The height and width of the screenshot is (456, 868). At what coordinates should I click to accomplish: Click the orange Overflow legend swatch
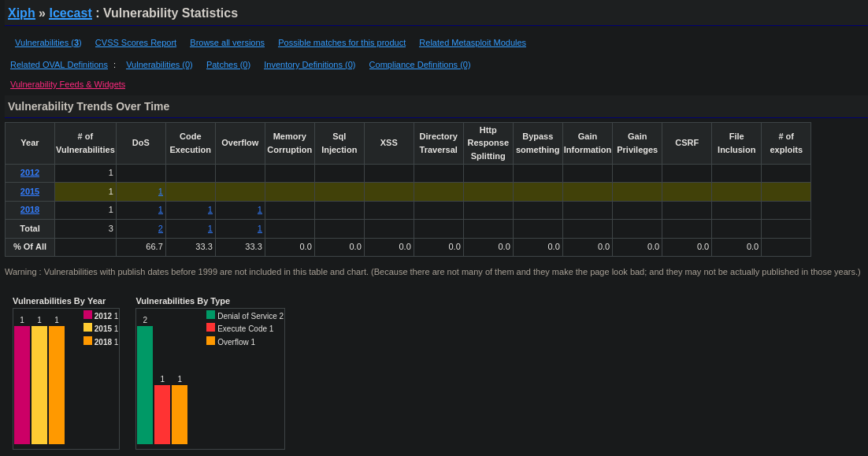coord(210,341)
